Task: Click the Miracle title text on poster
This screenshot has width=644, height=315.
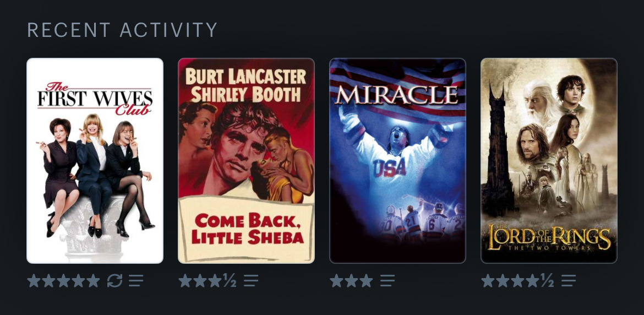Action: pyautogui.click(x=397, y=95)
